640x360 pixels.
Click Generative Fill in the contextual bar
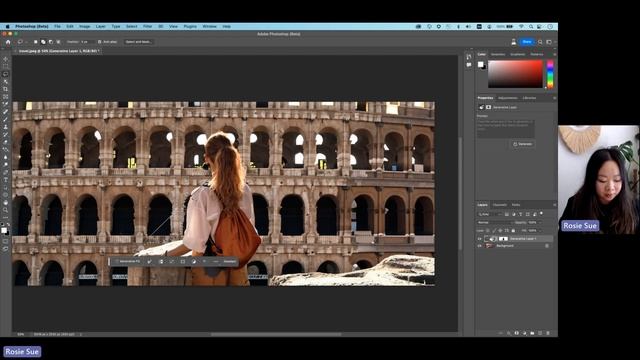pyautogui.click(x=128, y=261)
